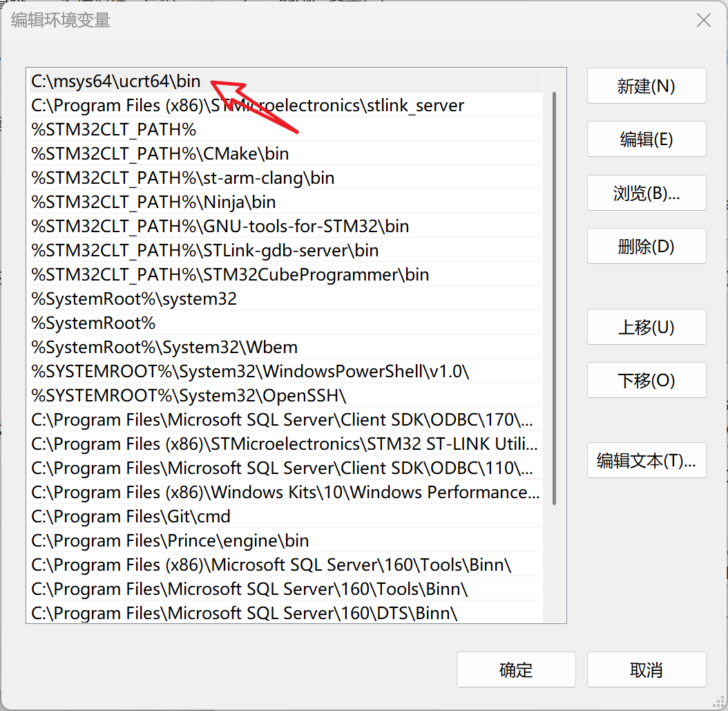Move entry down with 下移(O)

[x=646, y=380]
